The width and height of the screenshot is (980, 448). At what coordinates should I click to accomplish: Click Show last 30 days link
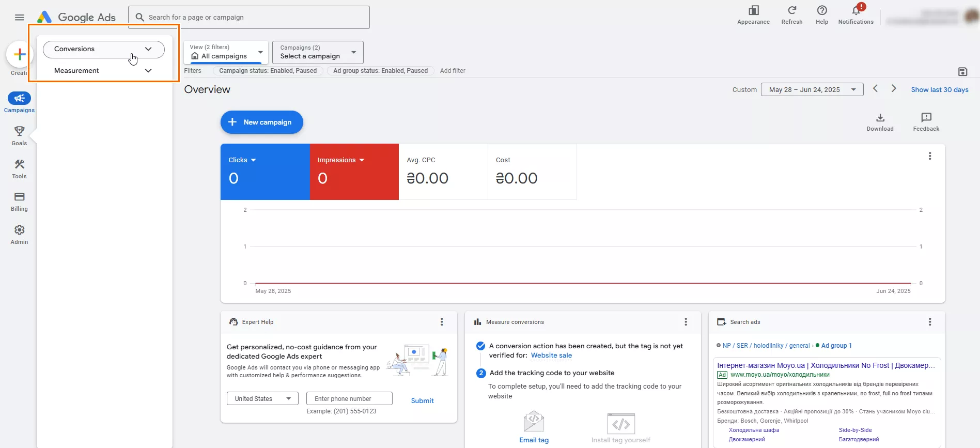click(939, 89)
